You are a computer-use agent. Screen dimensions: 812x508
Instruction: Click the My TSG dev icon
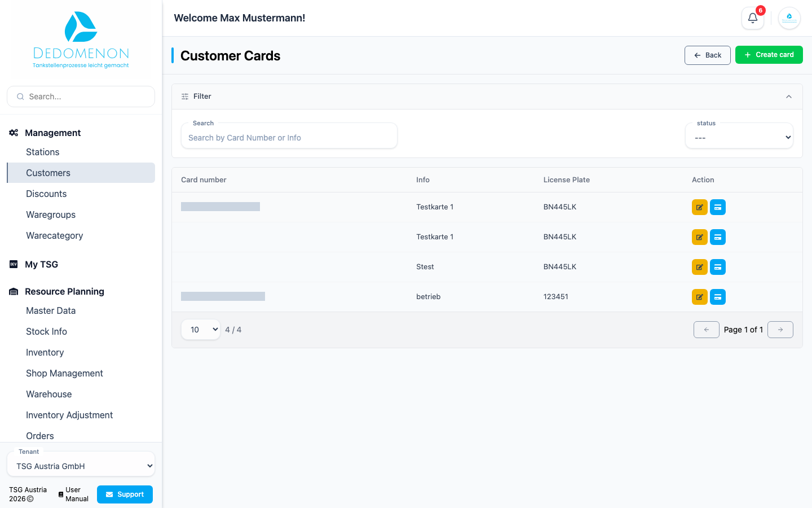point(14,264)
